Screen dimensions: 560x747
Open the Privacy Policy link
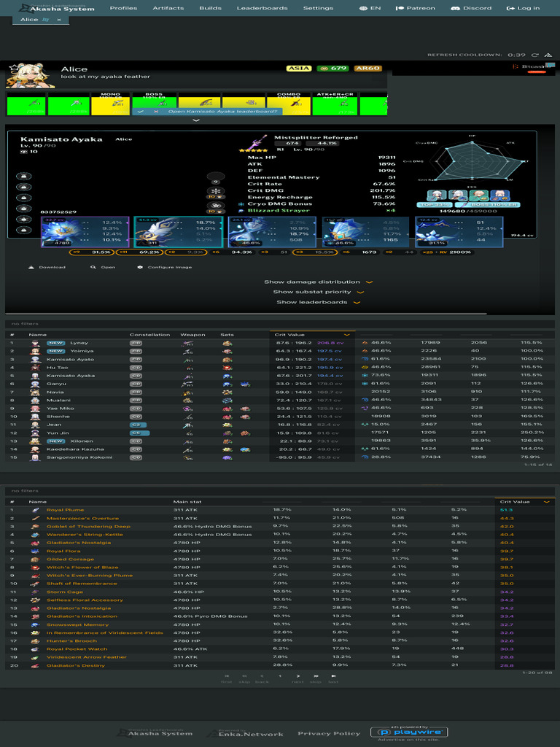pyautogui.click(x=329, y=733)
